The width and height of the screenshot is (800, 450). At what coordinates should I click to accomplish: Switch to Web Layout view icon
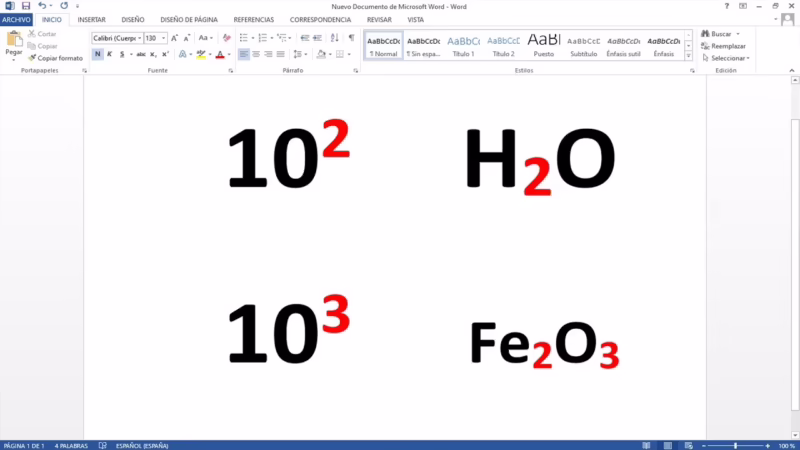[688, 446]
